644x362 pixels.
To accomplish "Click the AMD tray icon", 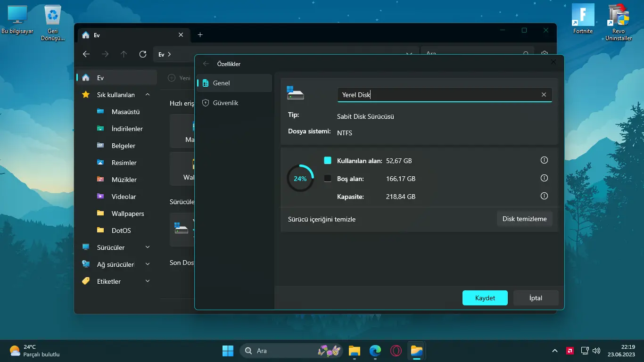I will pyautogui.click(x=570, y=351).
